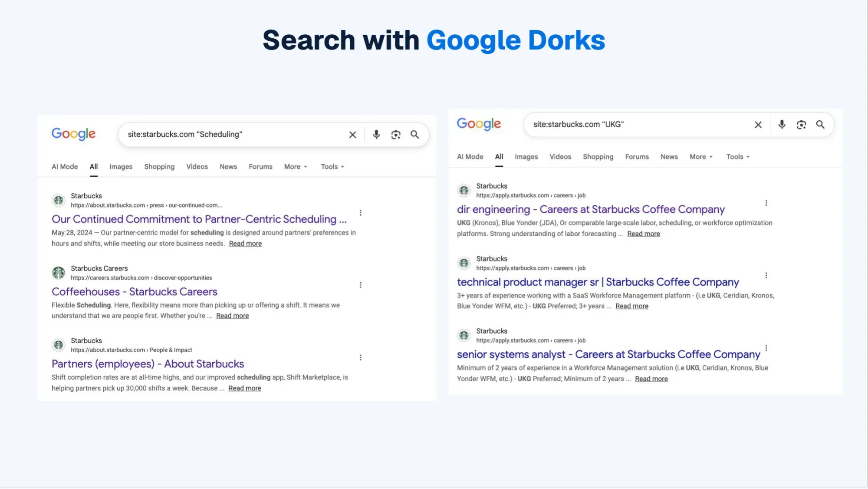
Task: Click Read more on senior systems analyst snippet
Action: coord(651,379)
